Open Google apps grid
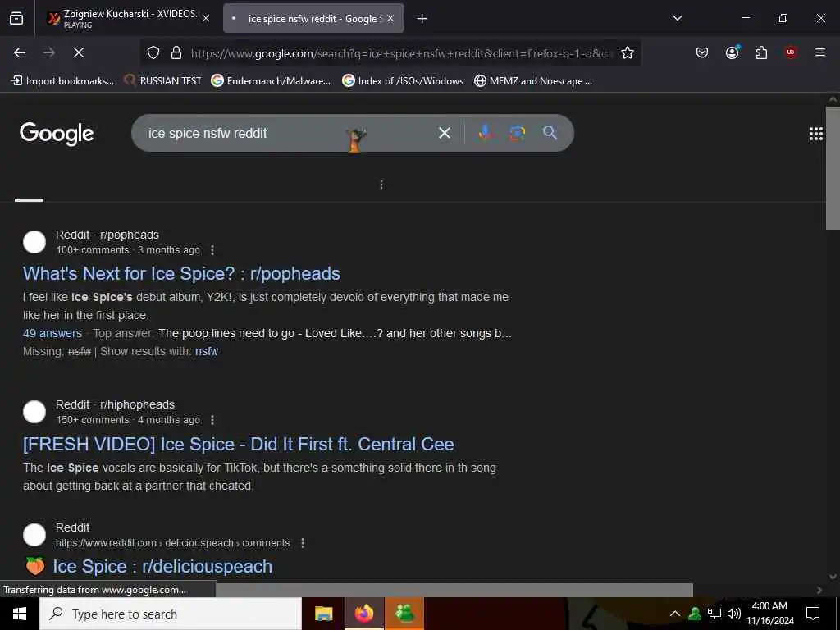Screen dimensions: 840x630 [816, 134]
